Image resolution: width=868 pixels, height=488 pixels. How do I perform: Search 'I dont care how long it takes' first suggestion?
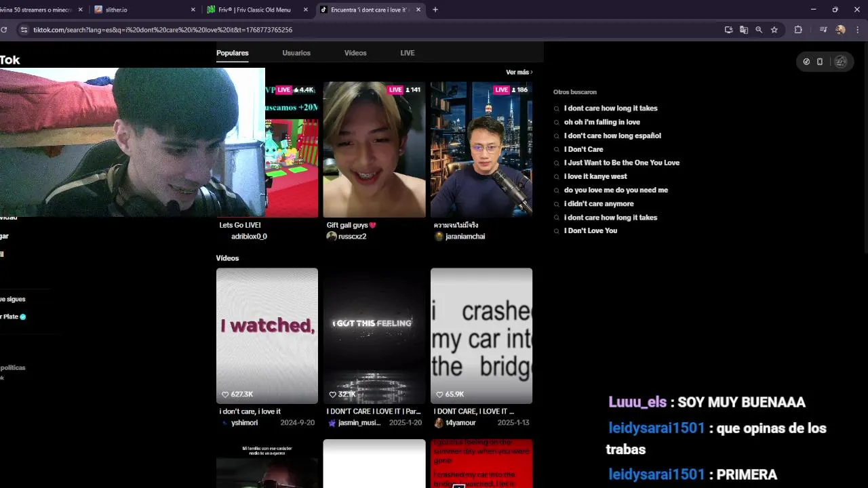click(610, 108)
